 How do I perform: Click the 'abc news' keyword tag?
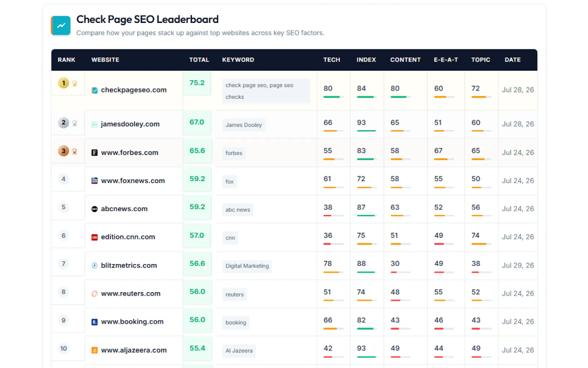pyautogui.click(x=238, y=210)
